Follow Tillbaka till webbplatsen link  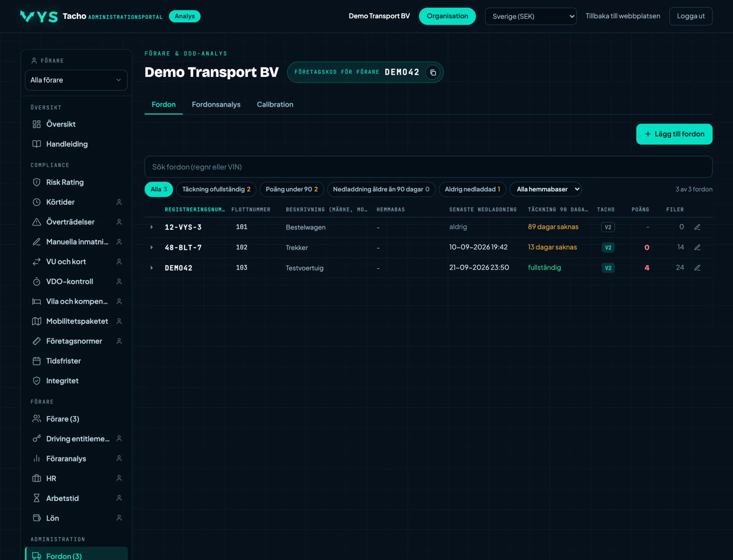click(x=623, y=16)
